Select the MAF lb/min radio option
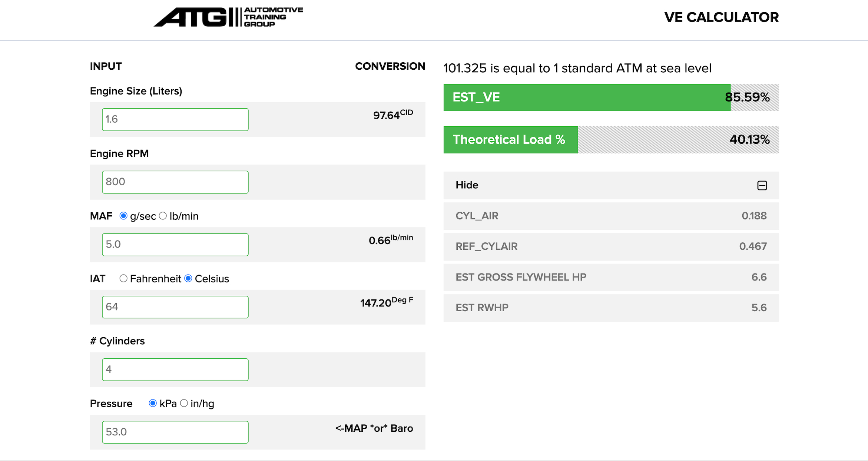This screenshot has height=461, width=868. click(x=163, y=216)
